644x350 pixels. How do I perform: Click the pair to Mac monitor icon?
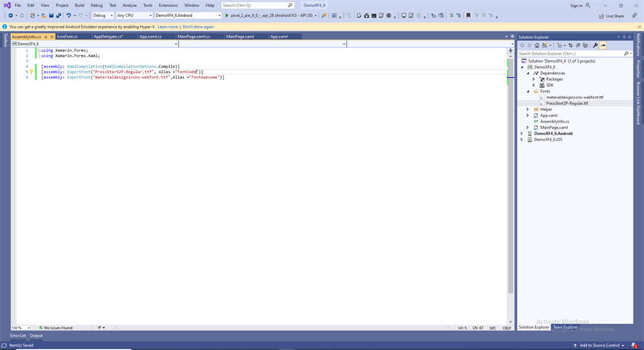[404, 16]
